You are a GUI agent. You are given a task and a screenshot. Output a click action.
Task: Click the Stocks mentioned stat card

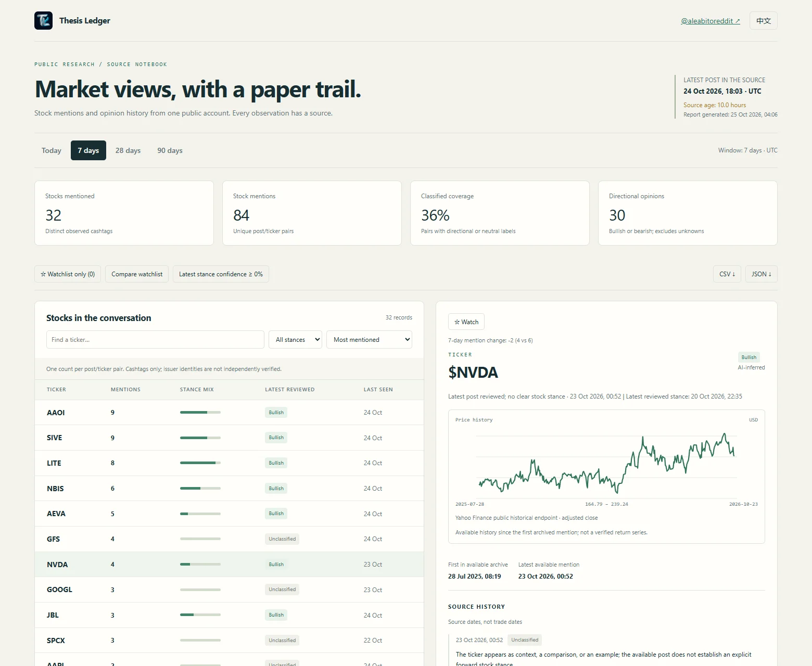[x=124, y=213]
